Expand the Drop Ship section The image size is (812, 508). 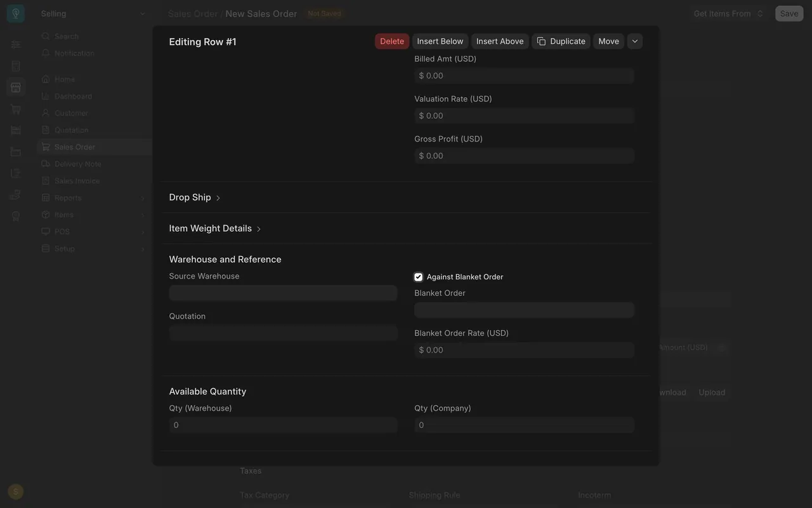[x=195, y=197]
